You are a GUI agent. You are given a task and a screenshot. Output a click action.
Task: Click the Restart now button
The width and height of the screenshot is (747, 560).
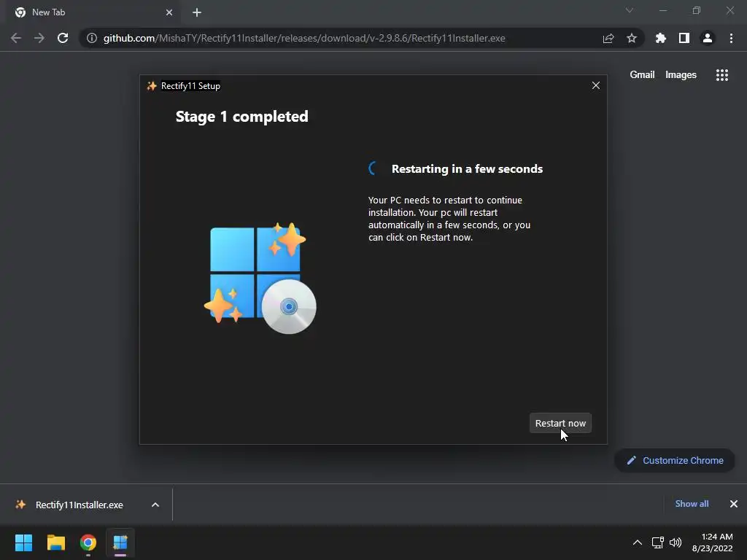(560, 423)
